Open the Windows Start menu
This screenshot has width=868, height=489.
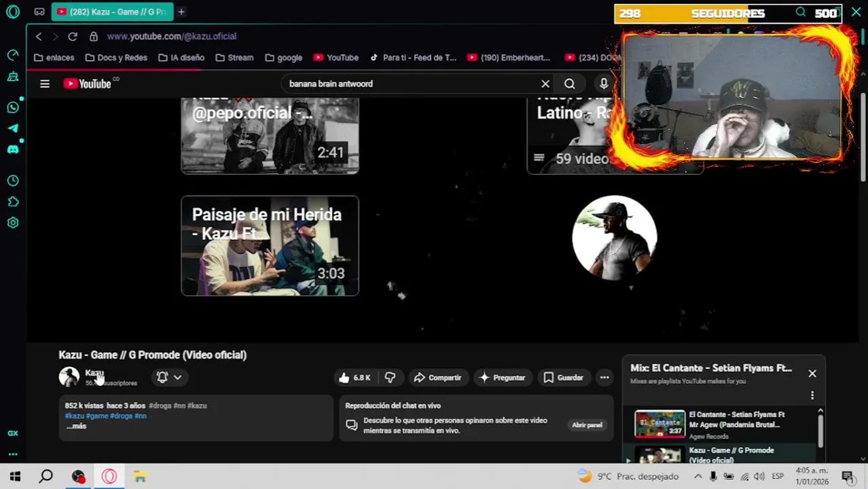point(15,477)
